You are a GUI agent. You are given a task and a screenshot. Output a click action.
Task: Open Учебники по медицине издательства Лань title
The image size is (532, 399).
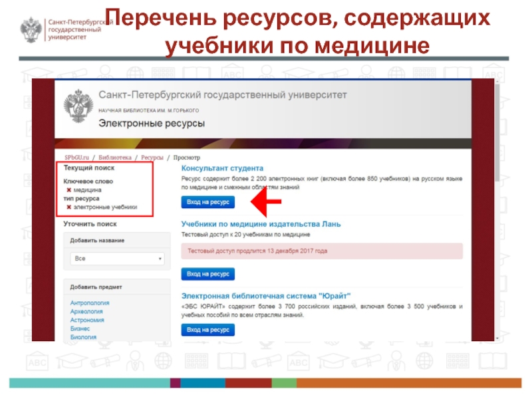[261, 224]
